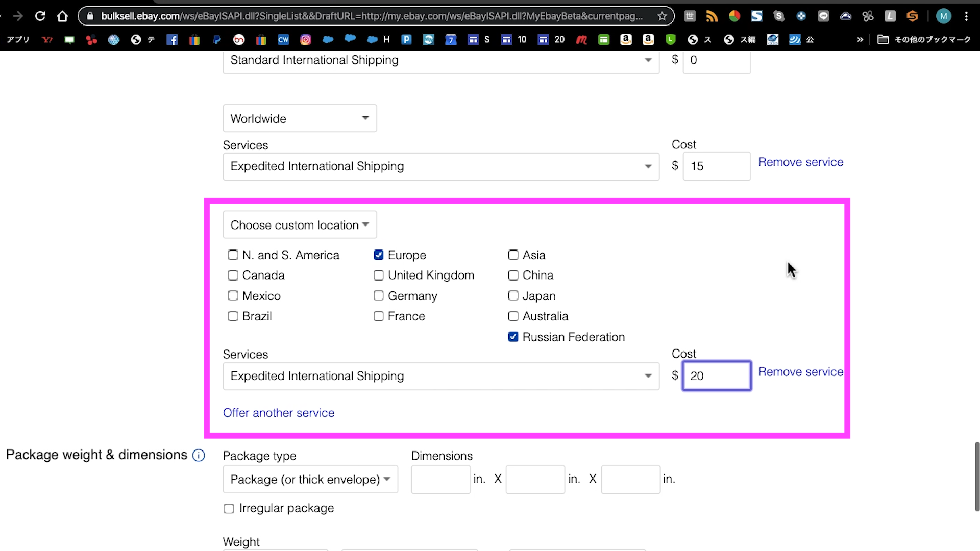Bookmark page with star icon

(x=662, y=16)
